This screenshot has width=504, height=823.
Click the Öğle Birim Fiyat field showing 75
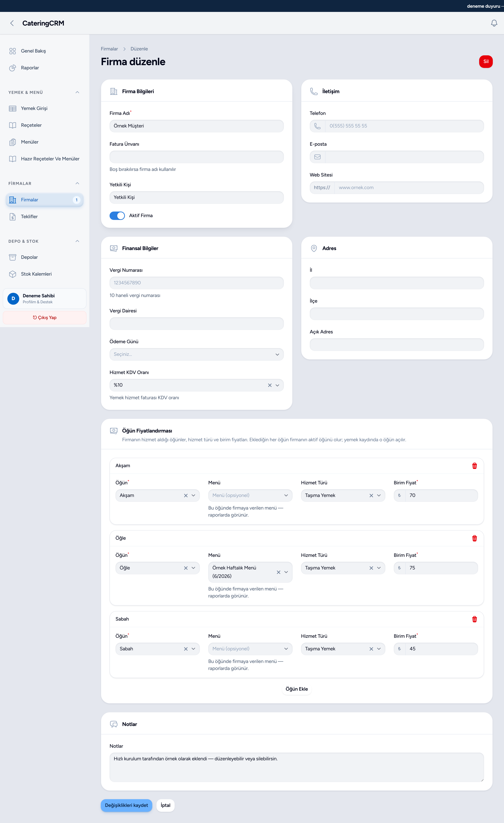click(442, 568)
